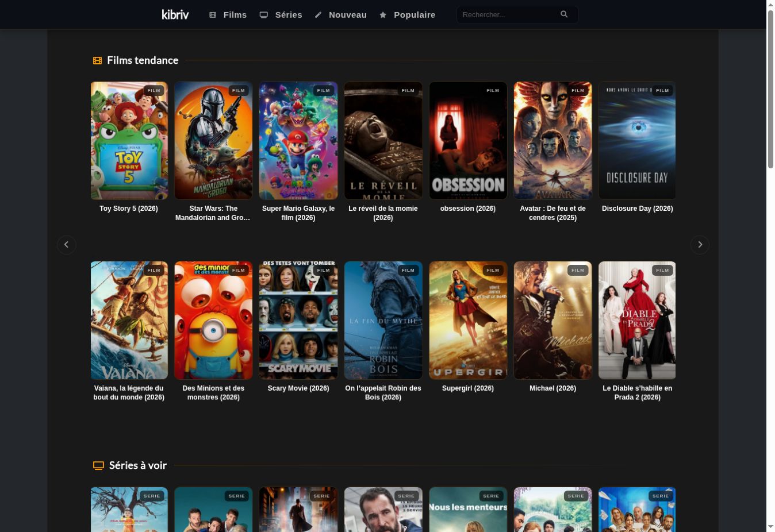Viewport: 775px width, 532px height.
Task: Click the kibriv logo
Action: point(175,14)
